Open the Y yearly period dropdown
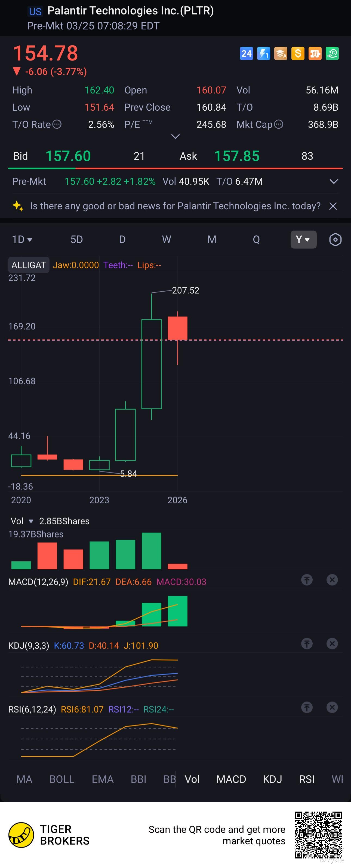The width and height of the screenshot is (351, 868). point(303,240)
